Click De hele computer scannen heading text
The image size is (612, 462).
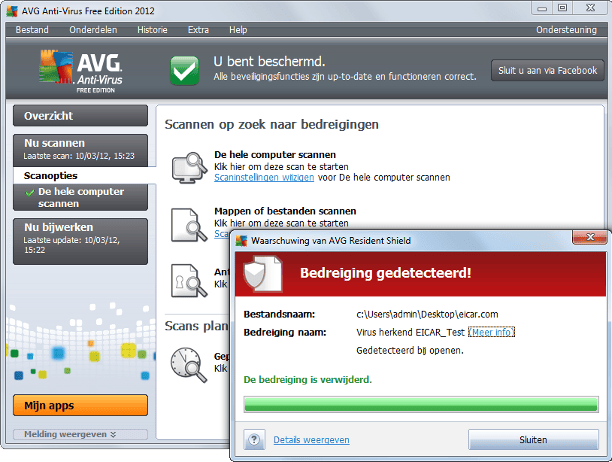[275, 155]
